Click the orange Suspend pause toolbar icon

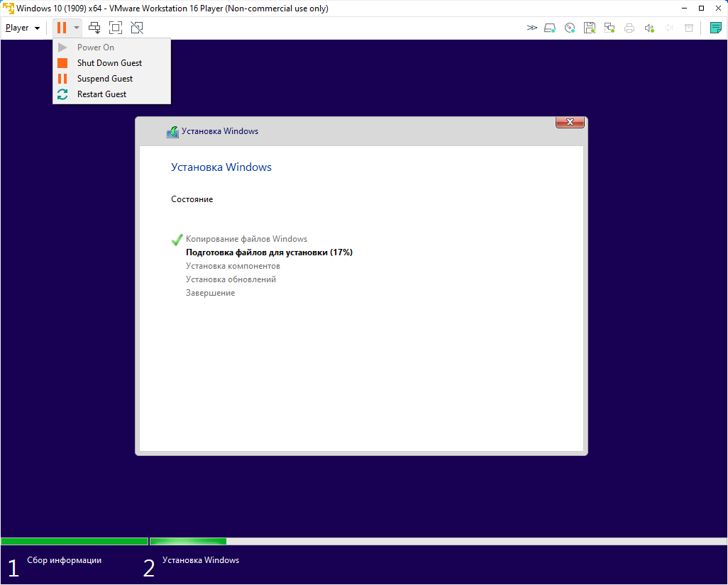coord(62,28)
